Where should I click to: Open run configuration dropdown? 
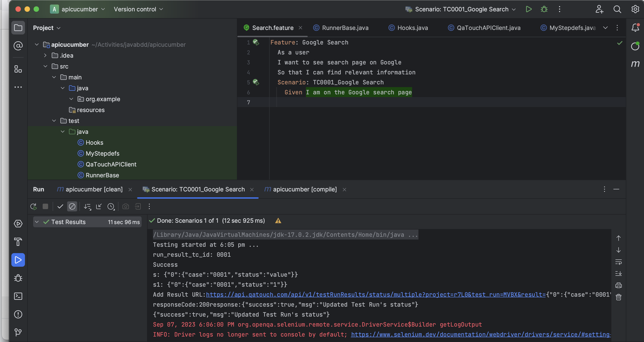(460, 9)
